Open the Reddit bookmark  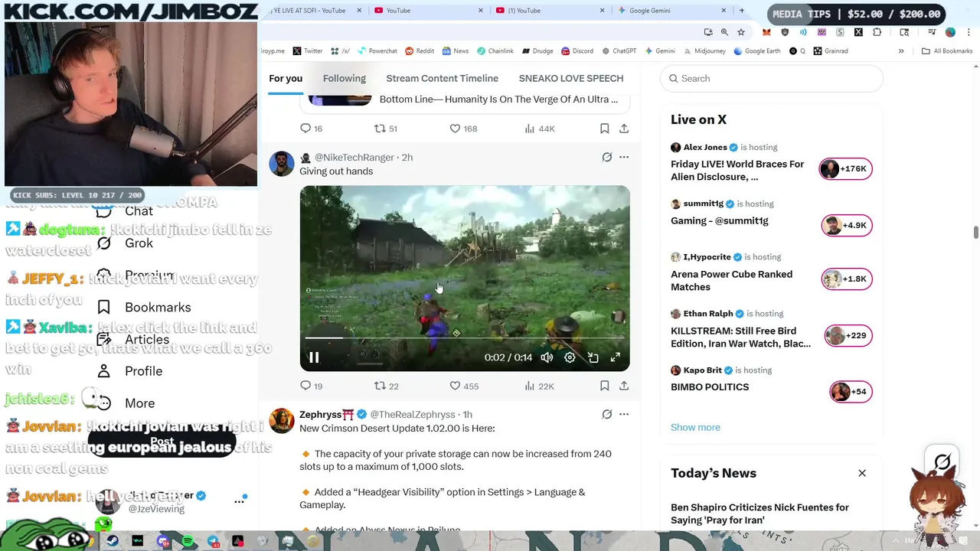click(x=420, y=51)
